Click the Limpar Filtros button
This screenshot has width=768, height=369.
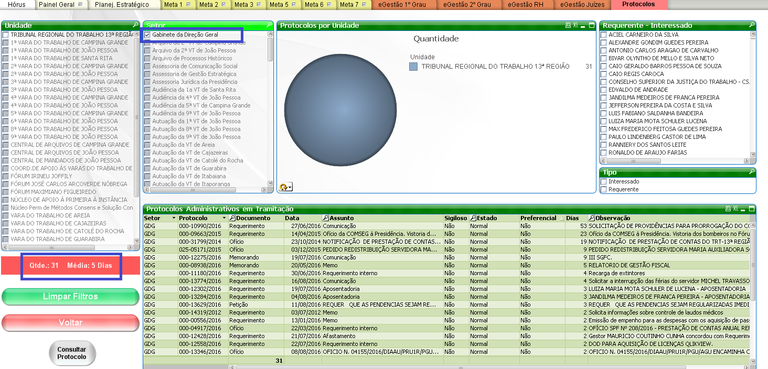(x=71, y=296)
